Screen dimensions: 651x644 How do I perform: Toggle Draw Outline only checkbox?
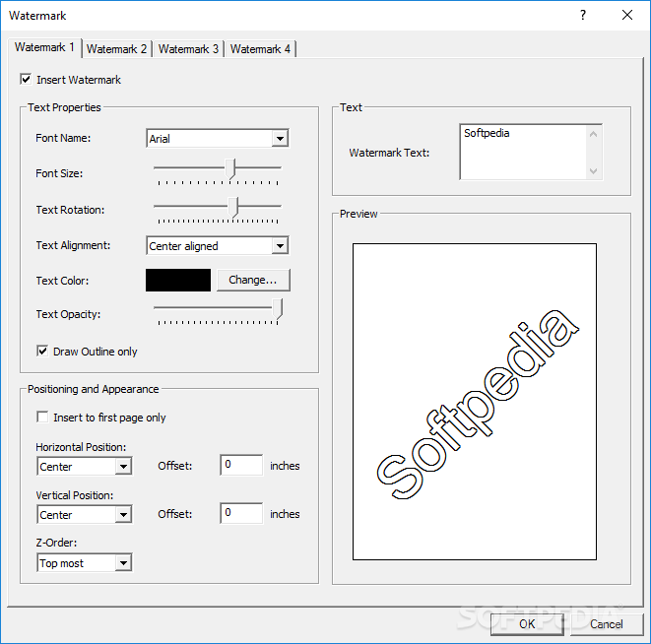[x=42, y=352]
